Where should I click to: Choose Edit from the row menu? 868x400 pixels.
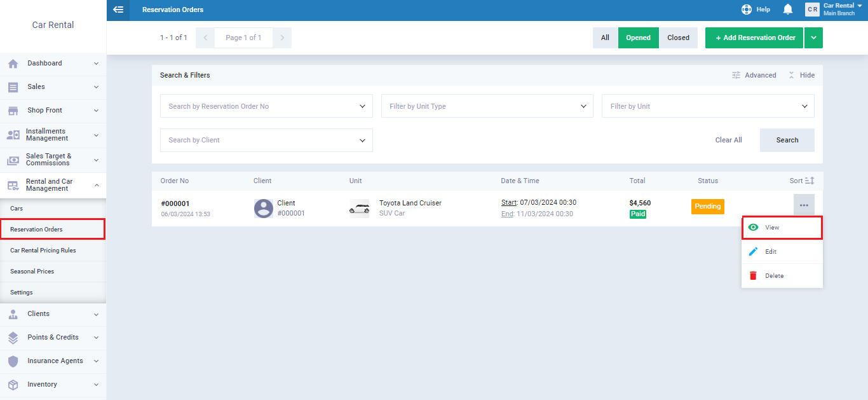[782, 251]
